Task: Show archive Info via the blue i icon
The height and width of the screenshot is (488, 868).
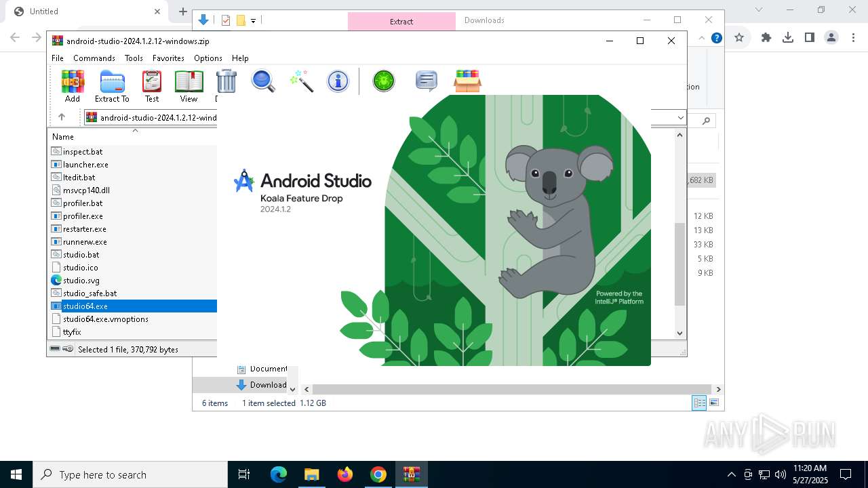Action: (x=338, y=81)
